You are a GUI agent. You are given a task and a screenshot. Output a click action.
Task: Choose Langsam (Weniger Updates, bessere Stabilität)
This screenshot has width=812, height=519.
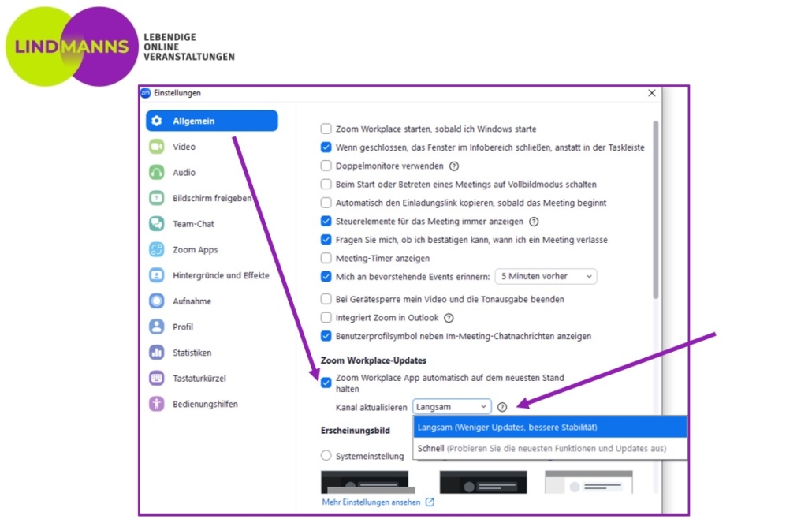tap(550, 428)
